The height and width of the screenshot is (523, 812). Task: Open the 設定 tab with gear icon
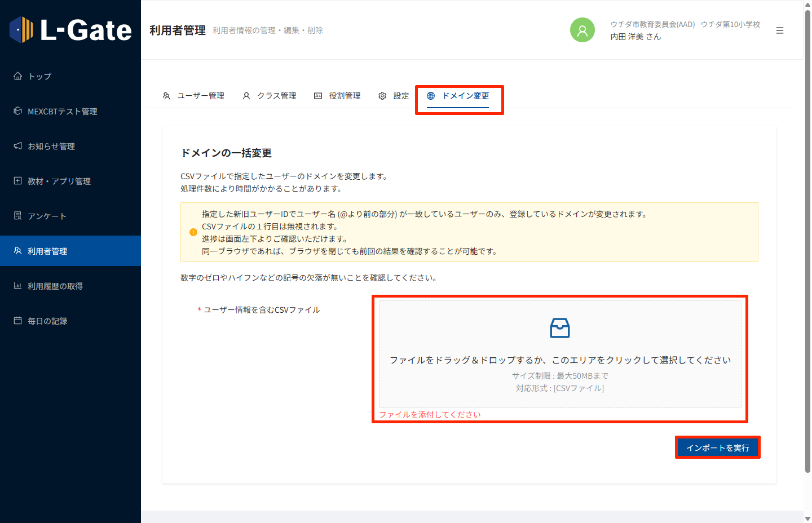point(394,96)
